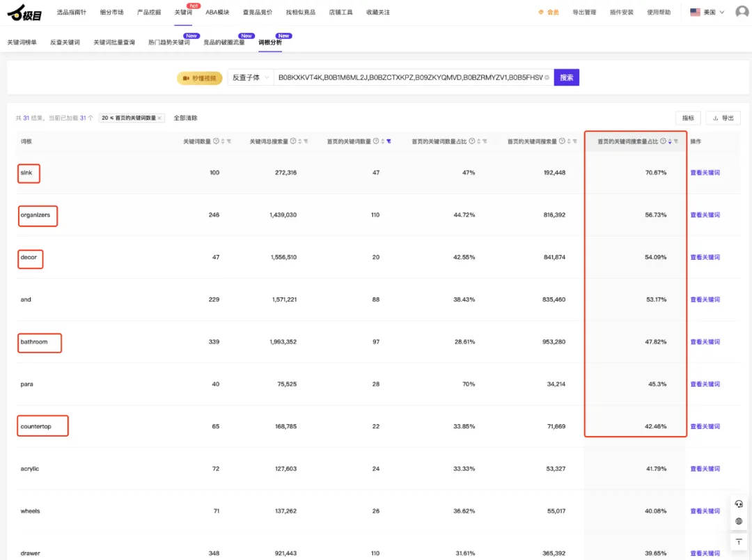Screen dimensions: 752x560
Task: Sort by the 首页的关键词数量占比 column
Action: click(478, 141)
